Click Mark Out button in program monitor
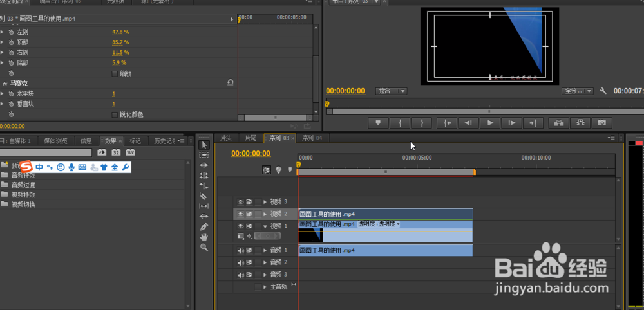This screenshot has width=644, height=310. 421,123
